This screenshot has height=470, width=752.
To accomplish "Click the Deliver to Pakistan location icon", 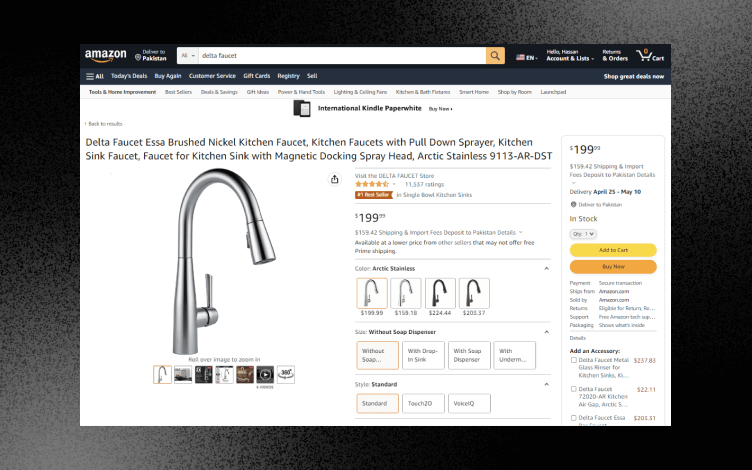I will point(138,58).
